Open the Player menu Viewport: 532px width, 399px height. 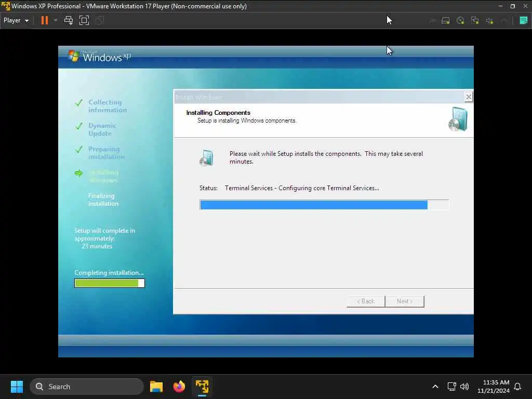pyautogui.click(x=16, y=20)
